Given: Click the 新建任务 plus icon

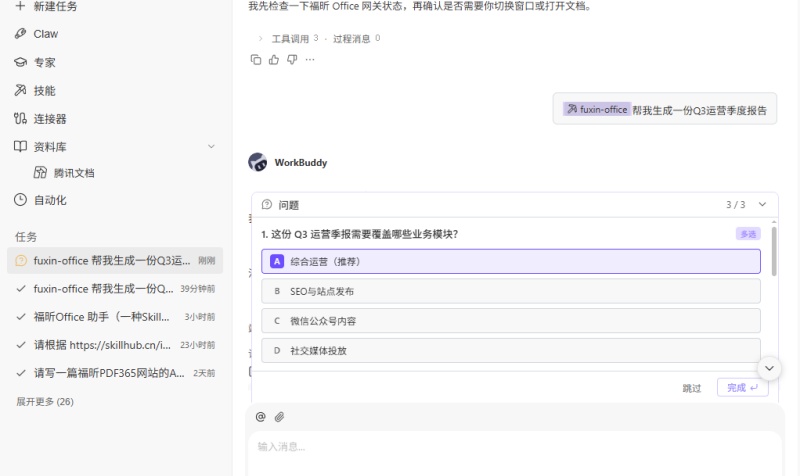Looking at the screenshot, I should point(20,6).
